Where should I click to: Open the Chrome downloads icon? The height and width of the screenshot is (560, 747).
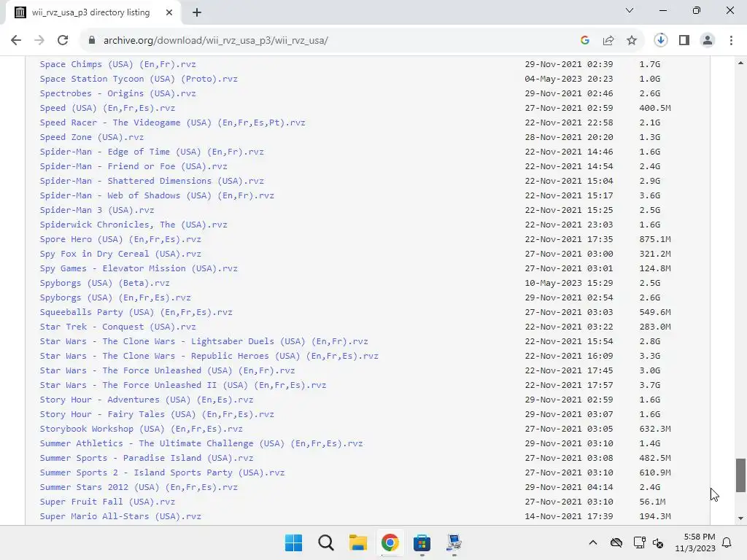pos(660,40)
